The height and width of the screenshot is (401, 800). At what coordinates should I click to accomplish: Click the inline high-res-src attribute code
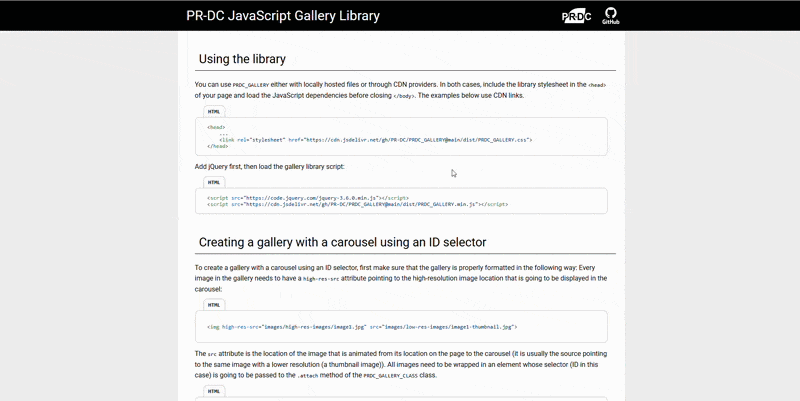pos(321,279)
